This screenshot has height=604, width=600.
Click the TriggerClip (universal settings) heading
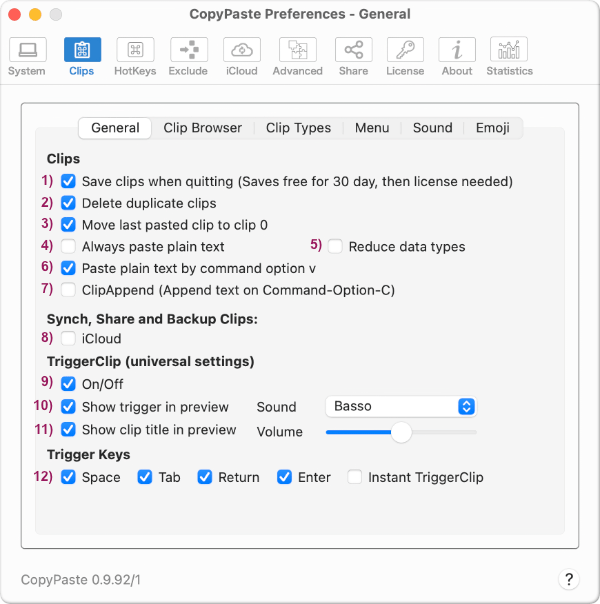tap(151, 362)
